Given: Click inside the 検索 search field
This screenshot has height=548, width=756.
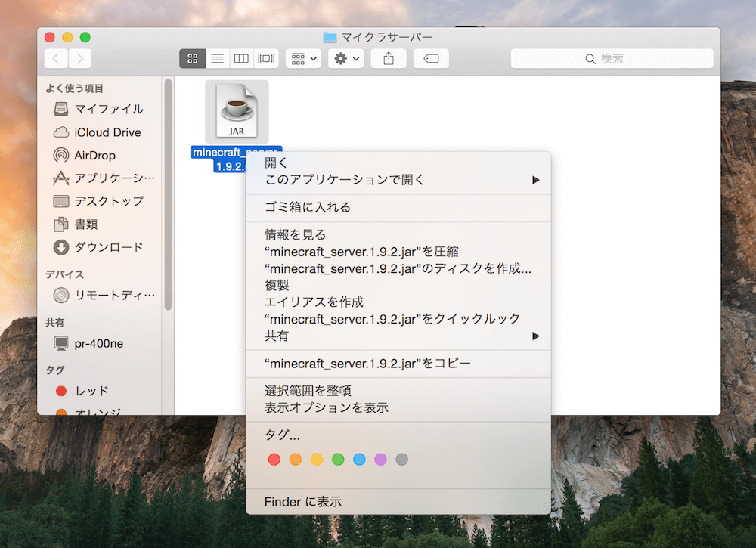Looking at the screenshot, I should point(612,58).
